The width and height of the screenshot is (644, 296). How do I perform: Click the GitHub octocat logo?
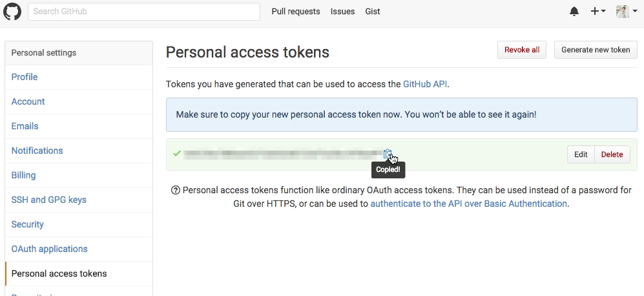tap(12, 12)
